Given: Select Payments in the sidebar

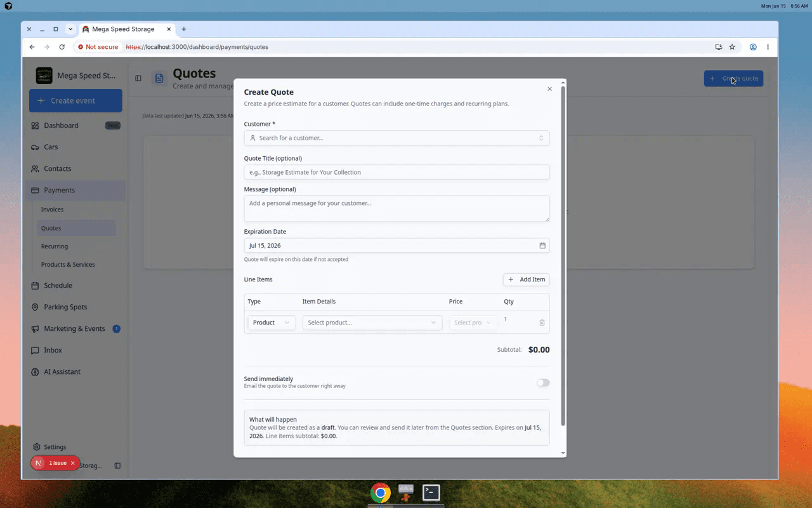Looking at the screenshot, I should 75,190.
